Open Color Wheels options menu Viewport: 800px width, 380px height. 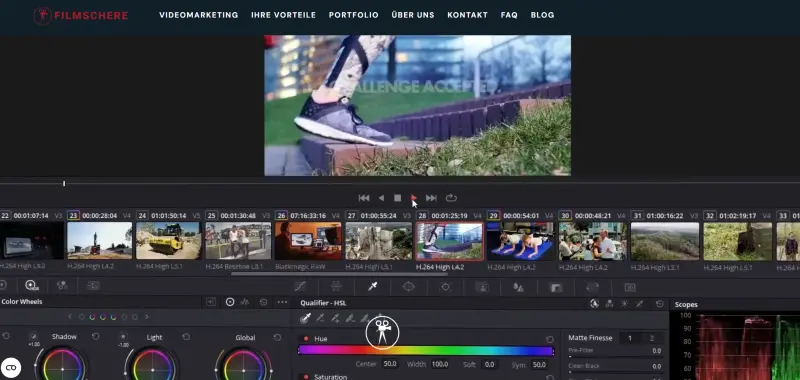pyautogui.click(x=282, y=302)
